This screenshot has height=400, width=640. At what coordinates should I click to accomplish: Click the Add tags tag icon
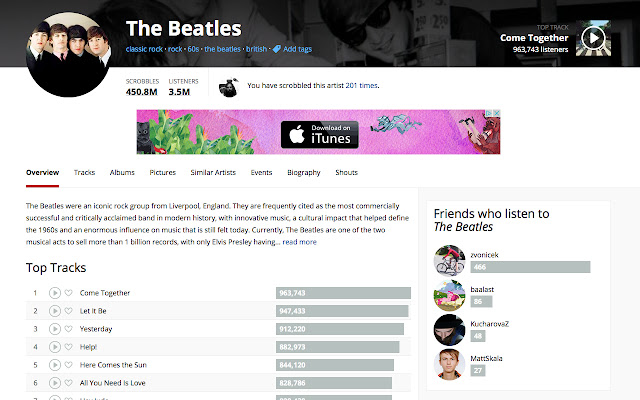277,49
